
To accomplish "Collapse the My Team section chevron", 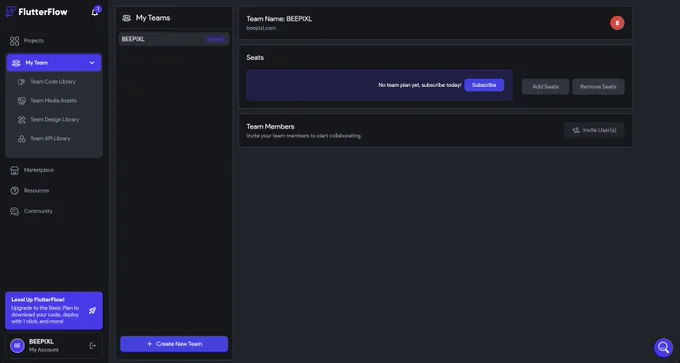I will 92,63.
